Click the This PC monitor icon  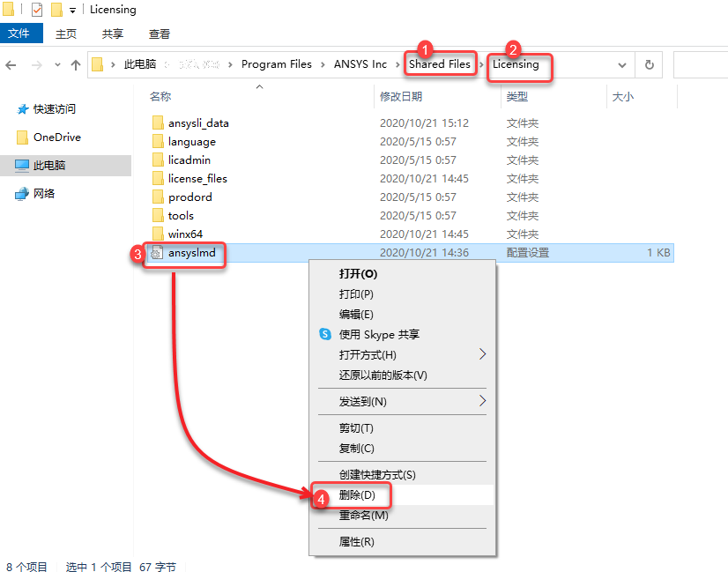(x=22, y=166)
